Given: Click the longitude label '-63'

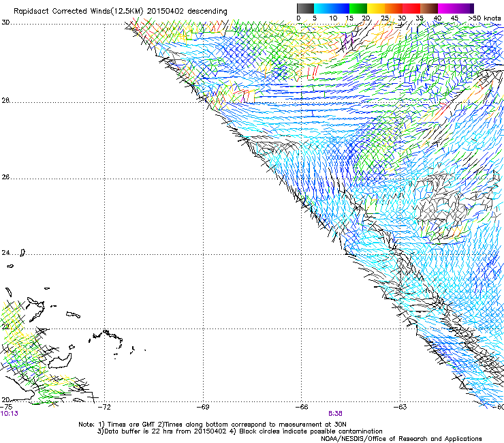Looking at the screenshot, I should click(x=400, y=407).
